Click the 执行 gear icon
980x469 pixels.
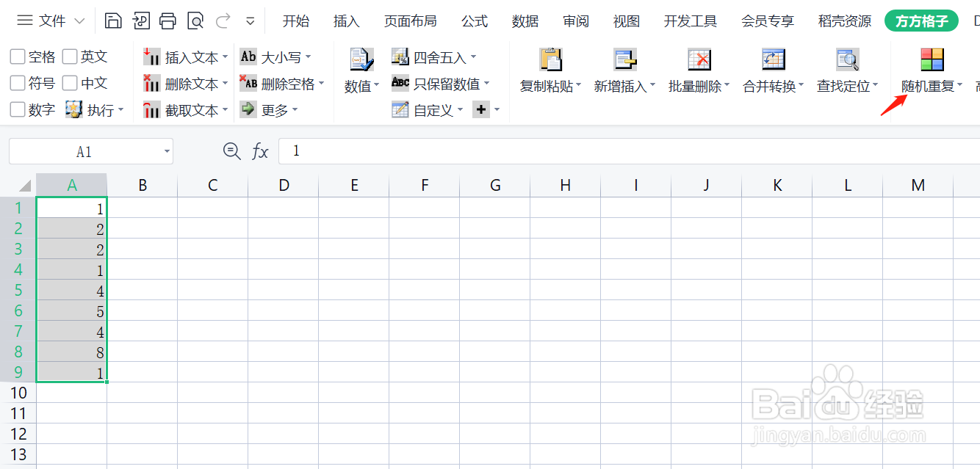[x=73, y=109]
